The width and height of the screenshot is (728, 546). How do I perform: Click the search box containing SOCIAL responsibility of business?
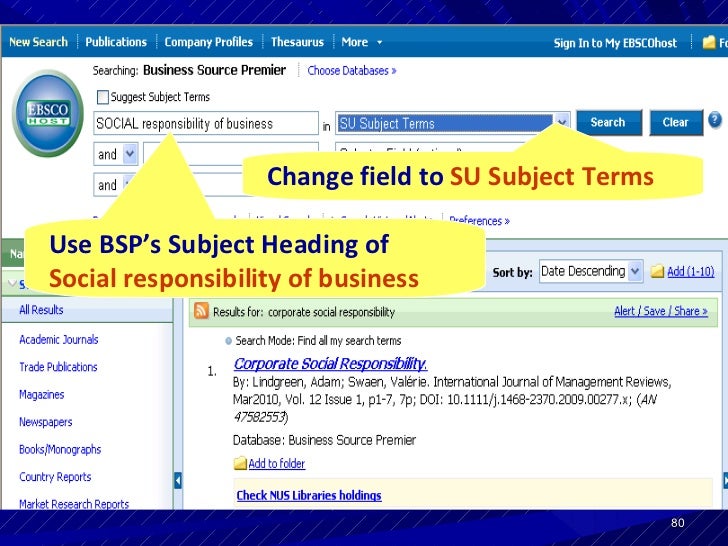pyautogui.click(x=206, y=123)
